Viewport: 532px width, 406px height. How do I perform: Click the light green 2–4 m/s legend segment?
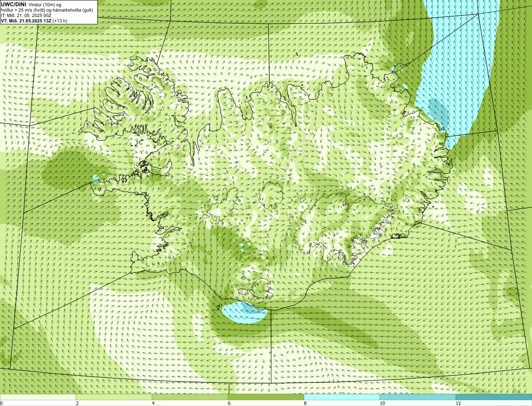point(114,397)
